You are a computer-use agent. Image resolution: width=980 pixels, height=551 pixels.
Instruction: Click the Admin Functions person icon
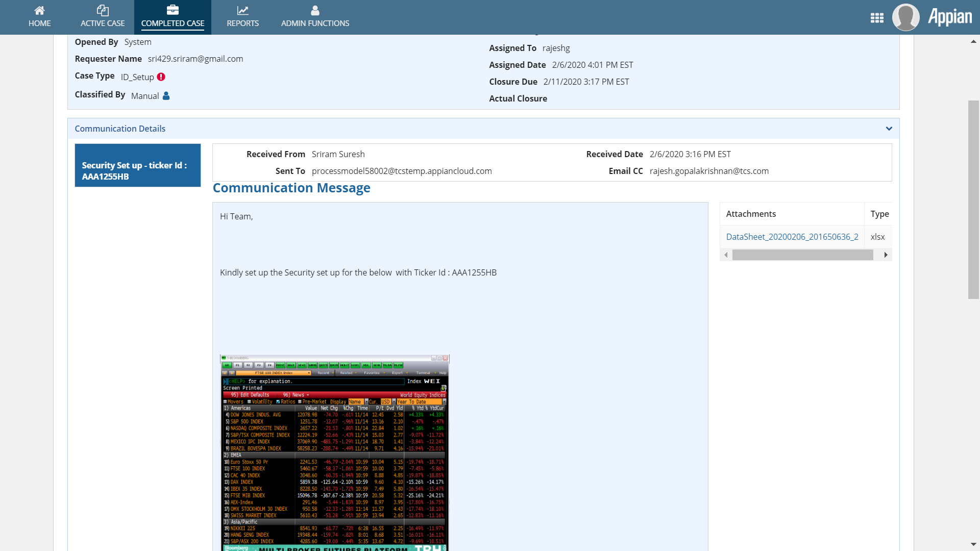click(x=315, y=10)
